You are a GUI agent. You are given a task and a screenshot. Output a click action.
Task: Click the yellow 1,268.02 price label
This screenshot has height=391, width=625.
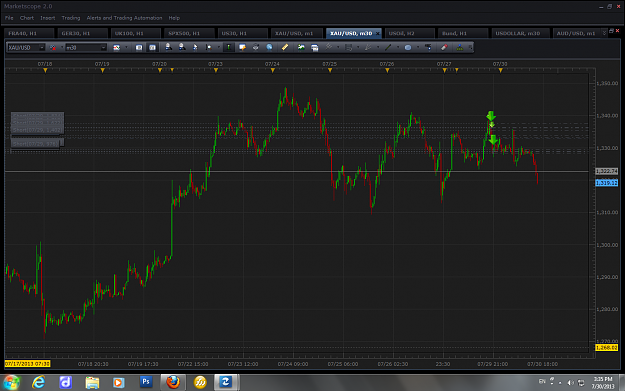[x=606, y=348]
